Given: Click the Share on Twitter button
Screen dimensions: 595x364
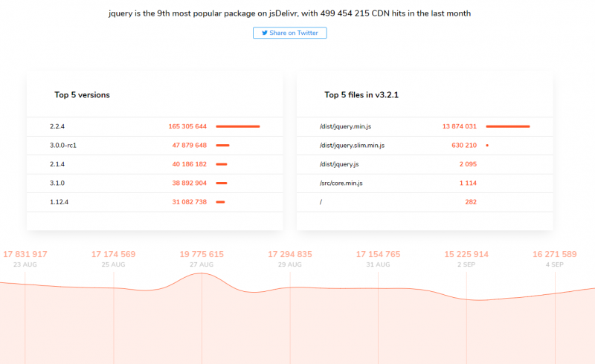Looking at the screenshot, I should click(289, 33).
